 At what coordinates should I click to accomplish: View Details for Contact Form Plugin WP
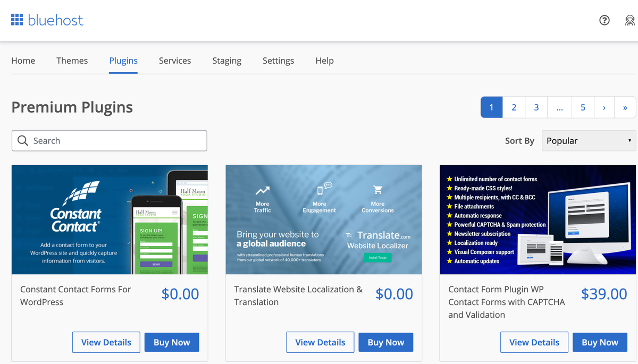point(534,342)
